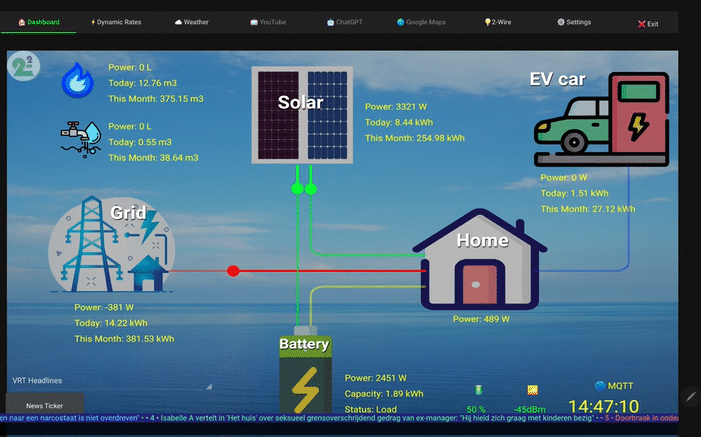Switch to the Dynamic Rates tab
Image resolution: width=701 pixels, height=437 pixels.
pos(117,22)
